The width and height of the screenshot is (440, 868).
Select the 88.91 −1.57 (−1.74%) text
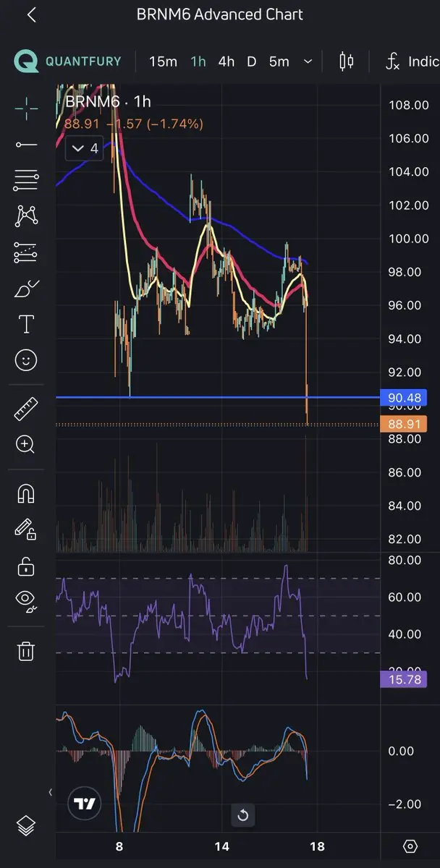133,124
